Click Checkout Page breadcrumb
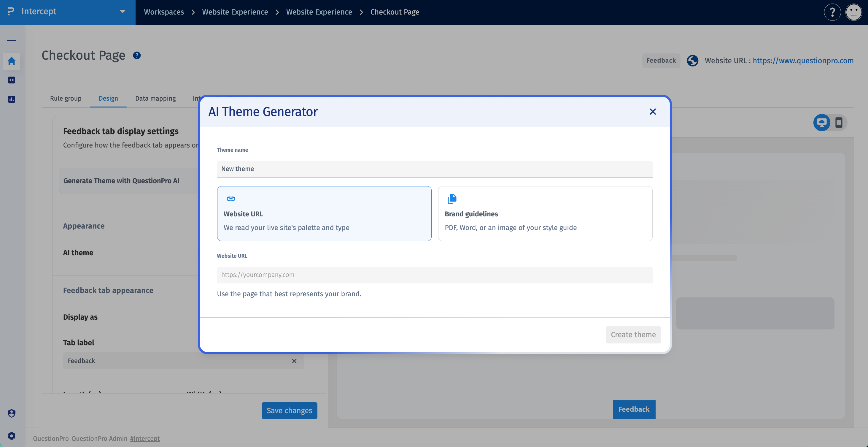This screenshot has width=868, height=447. (x=395, y=12)
